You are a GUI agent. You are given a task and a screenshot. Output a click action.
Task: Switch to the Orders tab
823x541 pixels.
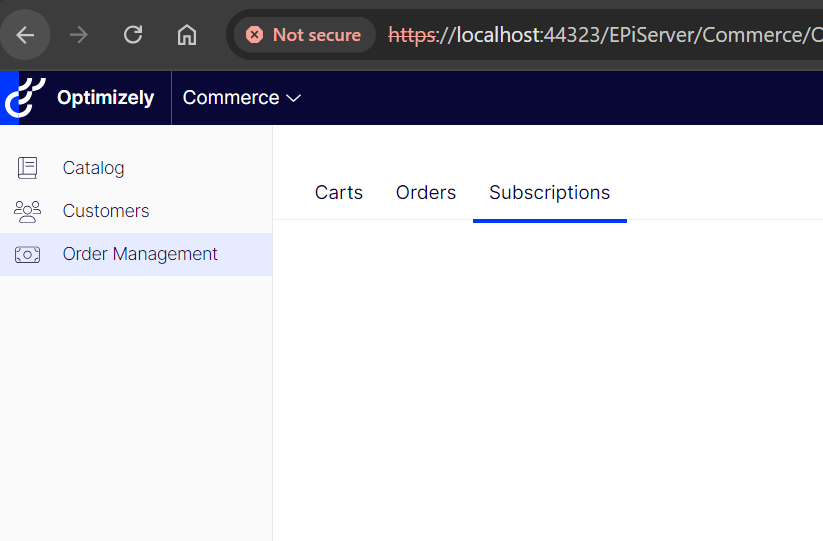pos(426,193)
